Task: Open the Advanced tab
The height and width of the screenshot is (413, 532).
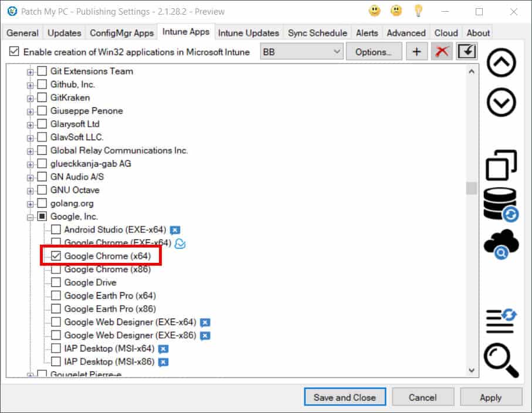Action: pyautogui.click(x=406, y=33)
